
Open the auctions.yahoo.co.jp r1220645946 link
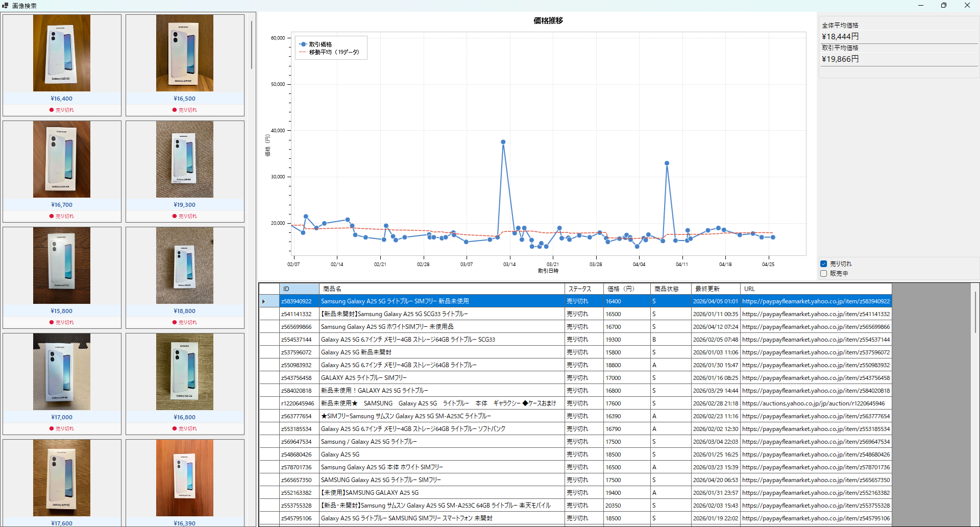(814, 403)
